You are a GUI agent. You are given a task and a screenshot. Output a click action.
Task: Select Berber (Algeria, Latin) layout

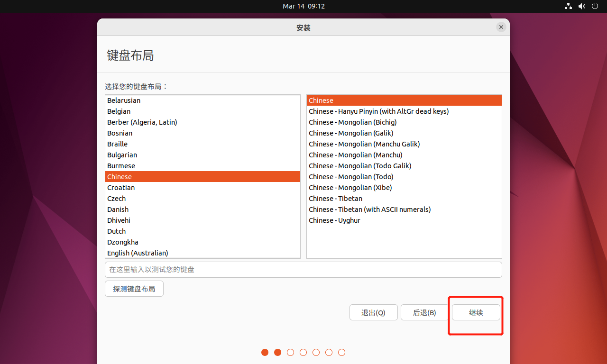(202, 122)
